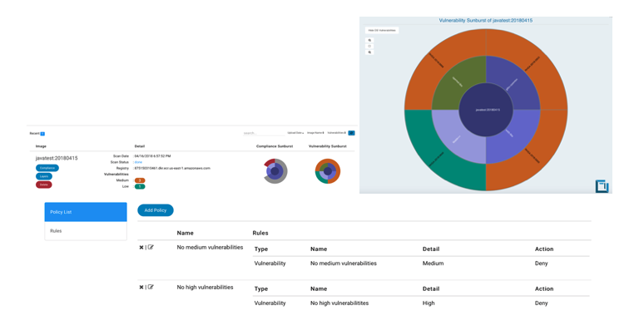644x330 pixels.
Task: Edit the 'No medium vulnerabilities' policy via pencil icon
Action: [151, 247]
